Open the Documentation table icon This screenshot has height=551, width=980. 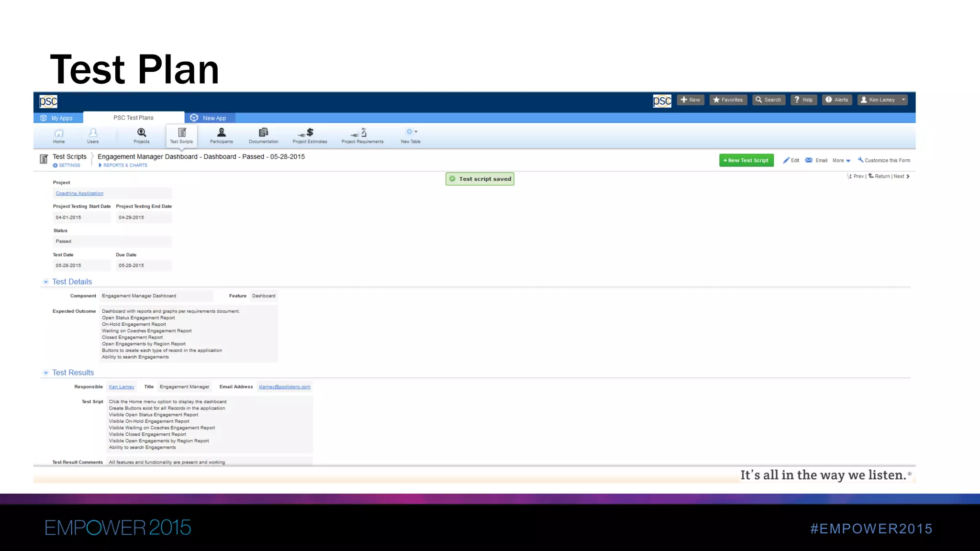tap(263, 132)
